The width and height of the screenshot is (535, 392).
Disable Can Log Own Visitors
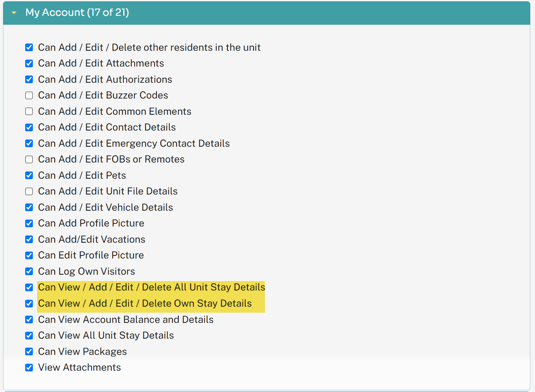tap(29, 271)
